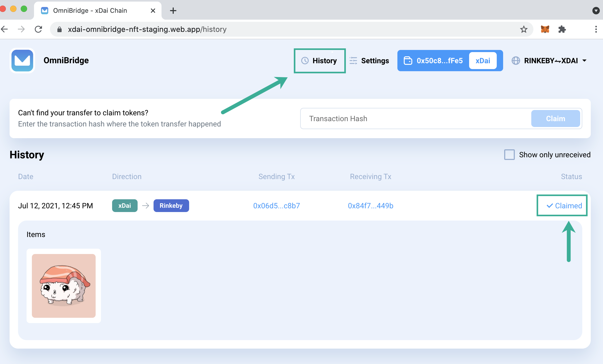
Task: Click the padlock site info icon
Action: pos(60,29)
